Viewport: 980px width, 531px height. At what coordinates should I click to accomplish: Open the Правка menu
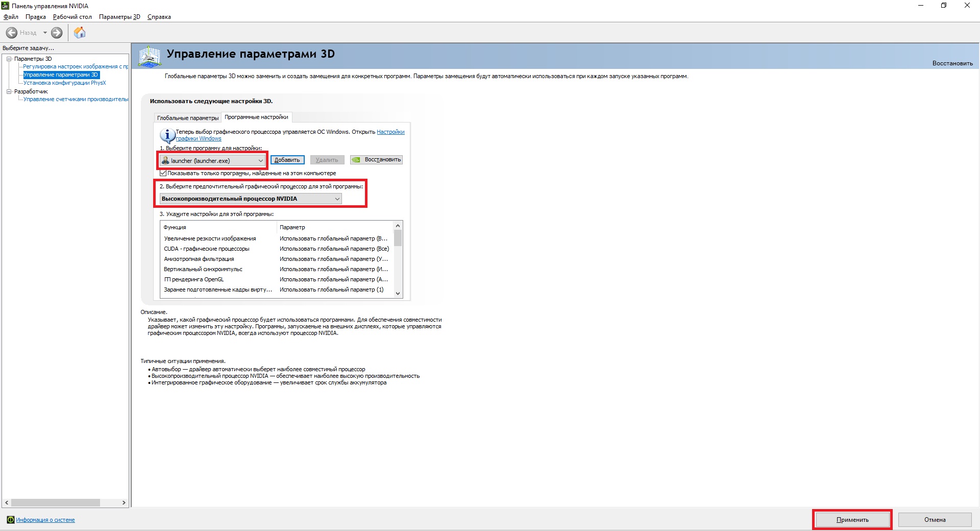pos(36,17)
